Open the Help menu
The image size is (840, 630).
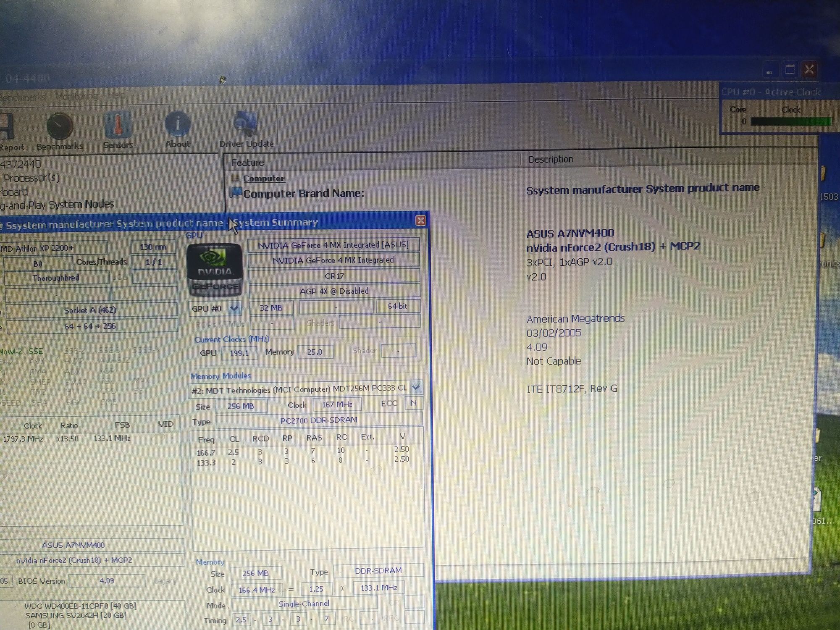tap(116, 95)
